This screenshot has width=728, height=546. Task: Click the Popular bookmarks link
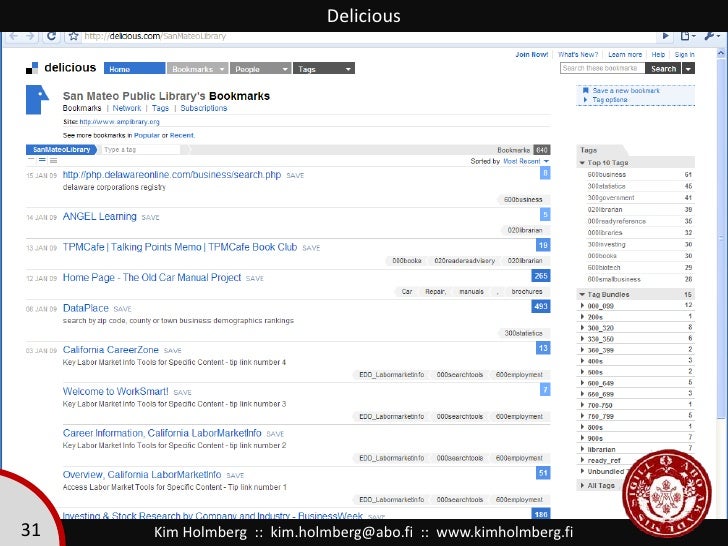[x=147, y=136]
